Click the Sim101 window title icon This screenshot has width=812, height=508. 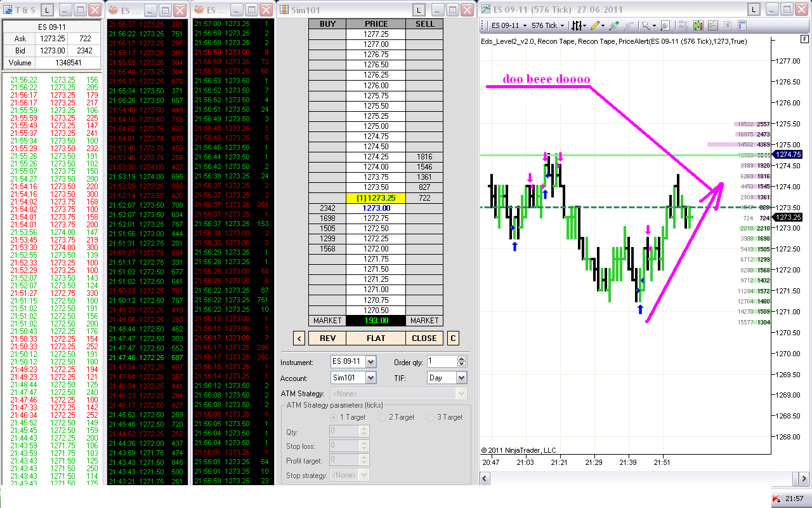[284, 10]
